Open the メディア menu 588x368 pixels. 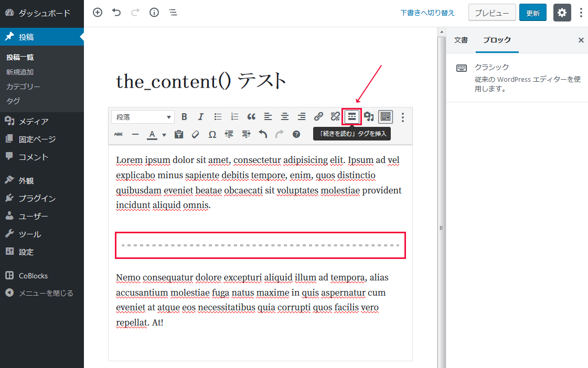pos(42,121)
